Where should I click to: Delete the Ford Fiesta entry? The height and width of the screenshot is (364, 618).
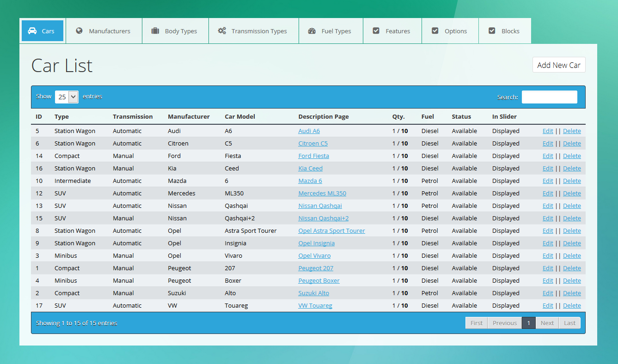tap(572, 156)
